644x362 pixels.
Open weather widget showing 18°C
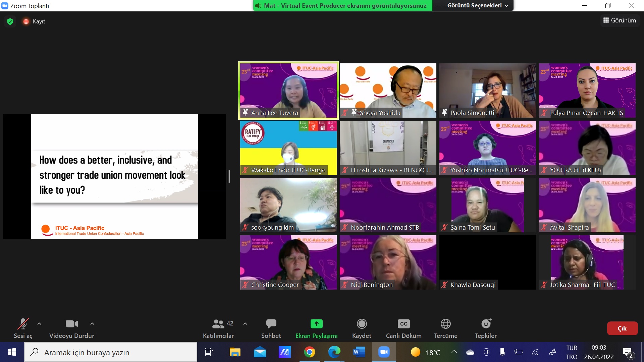pyautogui.click(x=425, y=352)
